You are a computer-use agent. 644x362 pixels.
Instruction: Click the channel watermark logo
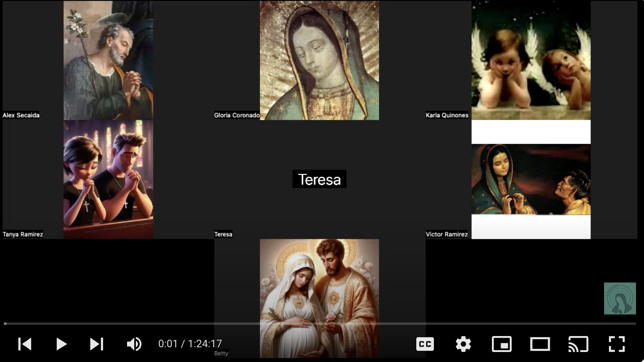click(620, 298)
